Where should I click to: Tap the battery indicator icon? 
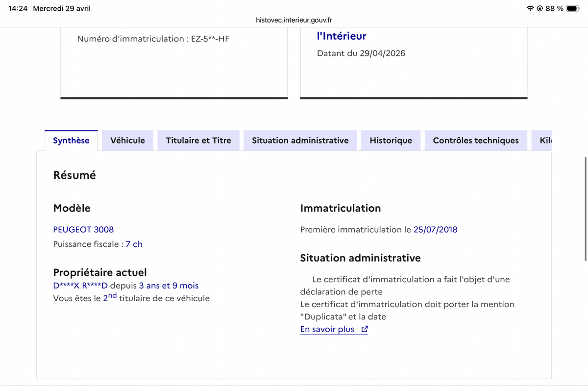tap(573, 8)
